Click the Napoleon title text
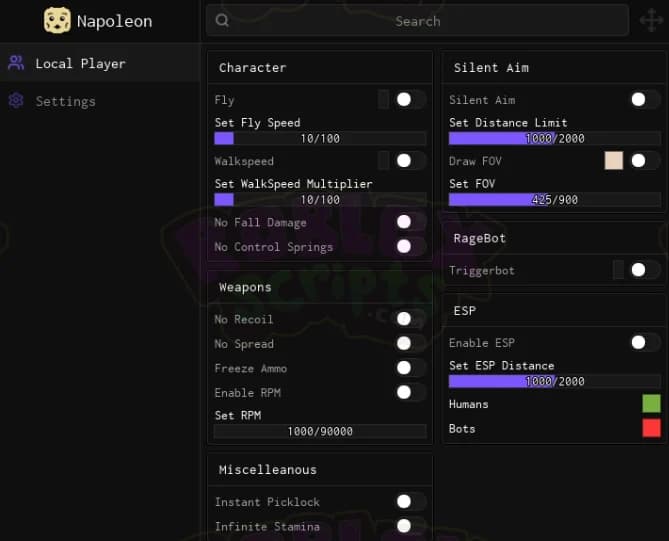669x541 pixels. coord(114,21)
